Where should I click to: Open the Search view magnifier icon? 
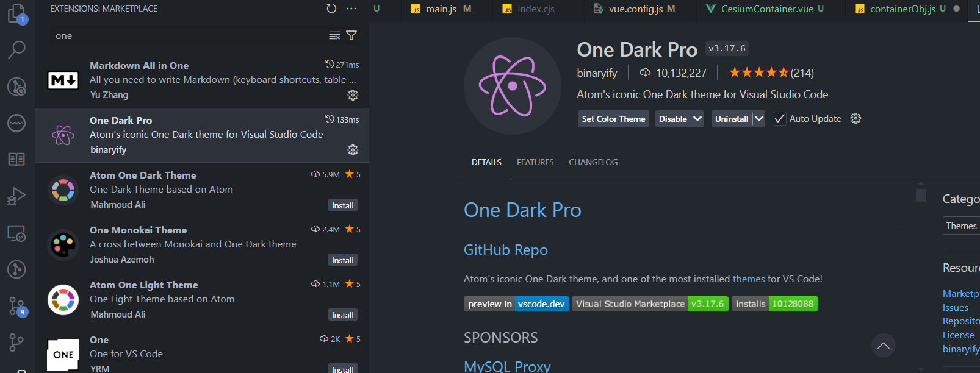[16, 49]
